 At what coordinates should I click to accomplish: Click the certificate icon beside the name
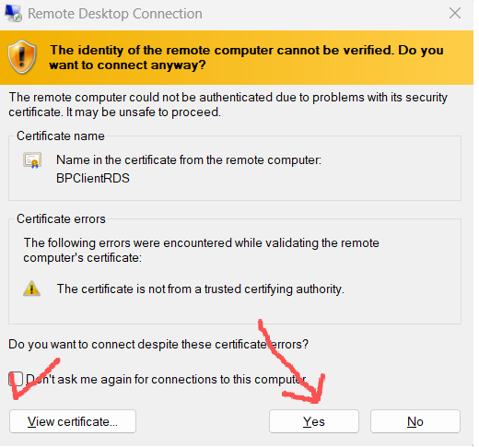32,160
